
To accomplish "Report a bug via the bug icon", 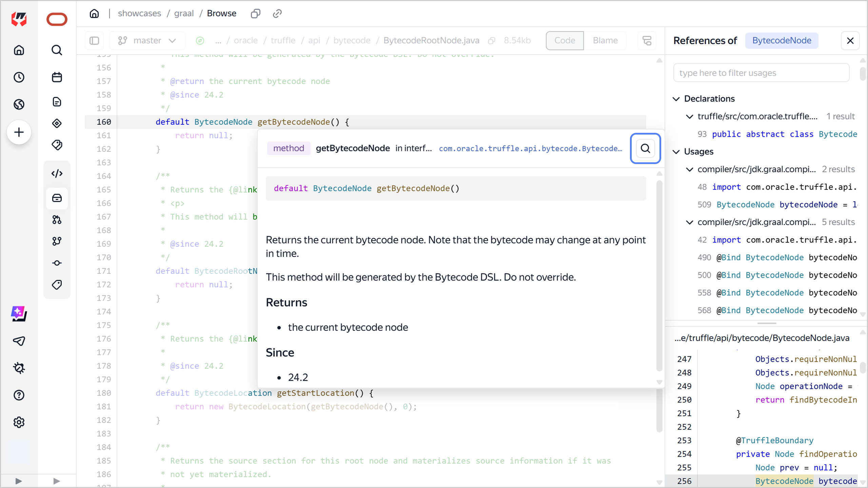I will tap(19, 368).
